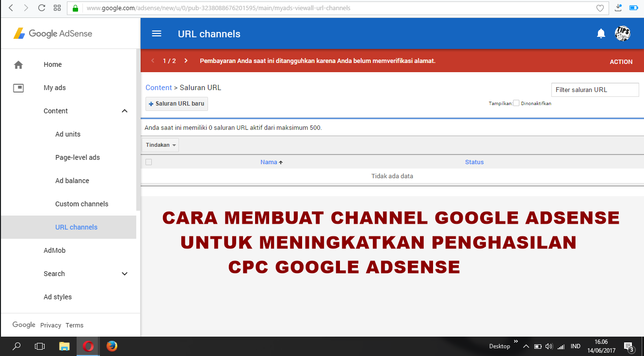Click the Google AdSense logo
The width and height of the screenshot is (644, 356).
click(52, 33)
